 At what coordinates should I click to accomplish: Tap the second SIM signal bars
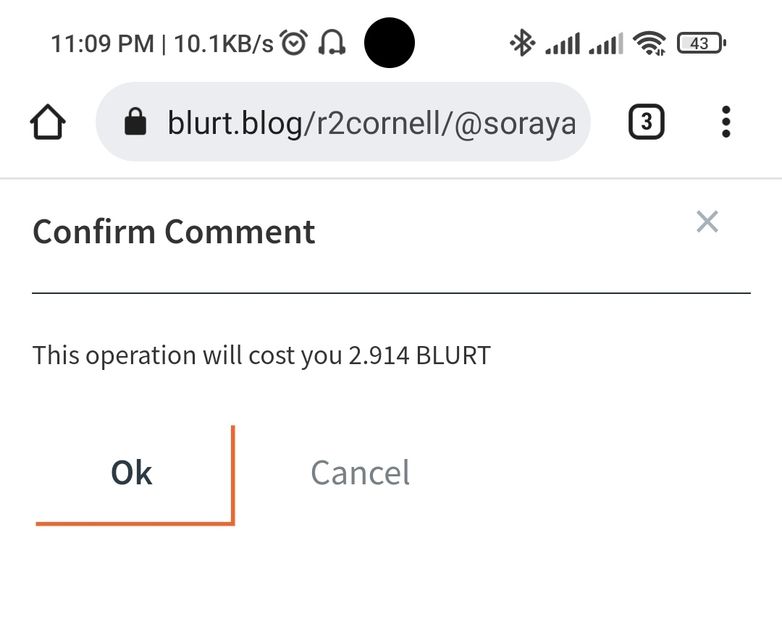[606, 43]
